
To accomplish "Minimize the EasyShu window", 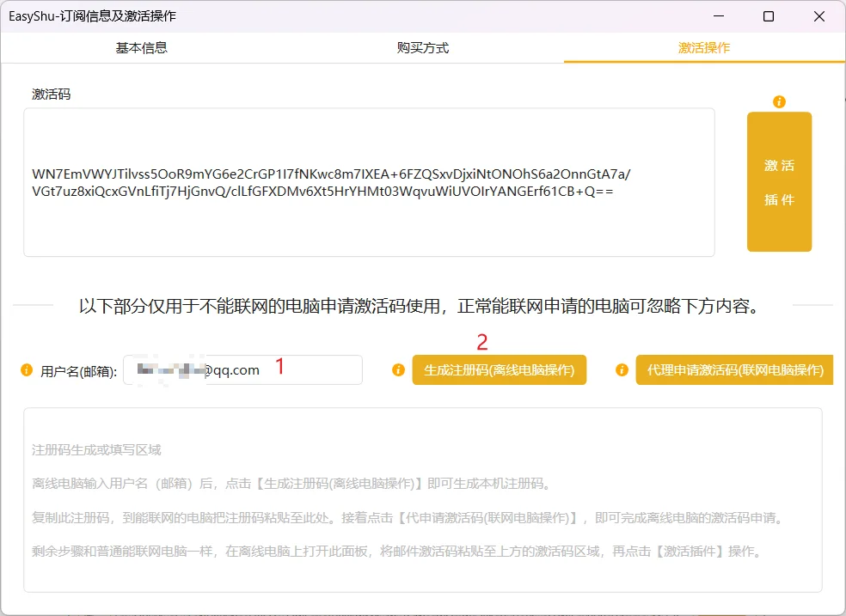I will click(719, 16).
